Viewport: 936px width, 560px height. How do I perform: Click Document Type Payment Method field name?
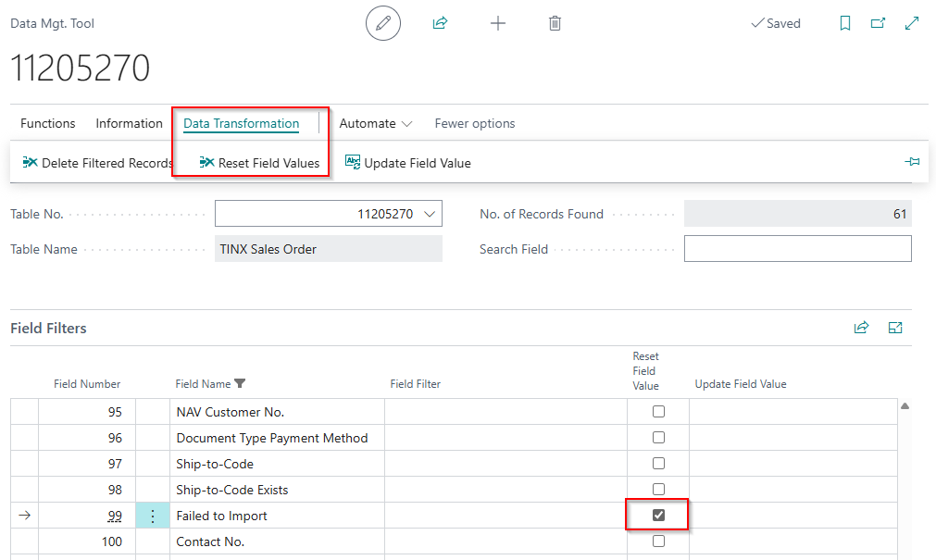[271, 438]
